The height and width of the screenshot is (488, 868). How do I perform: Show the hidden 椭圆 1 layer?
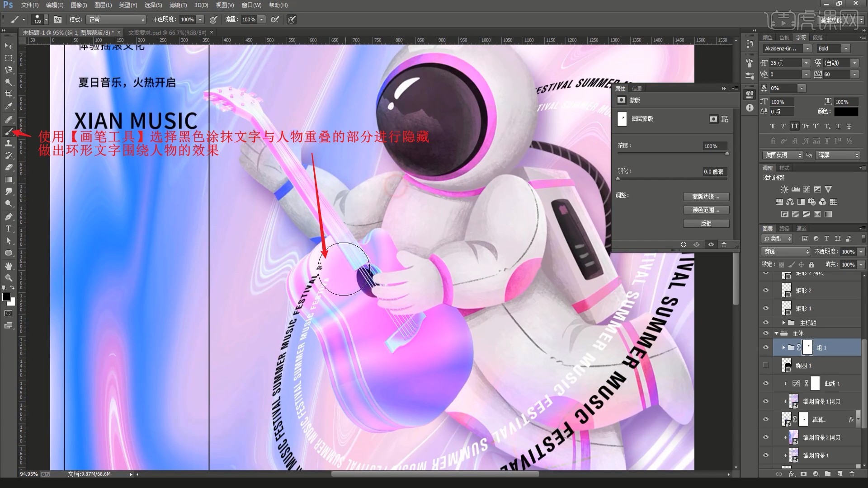click(x=766, y=365)
